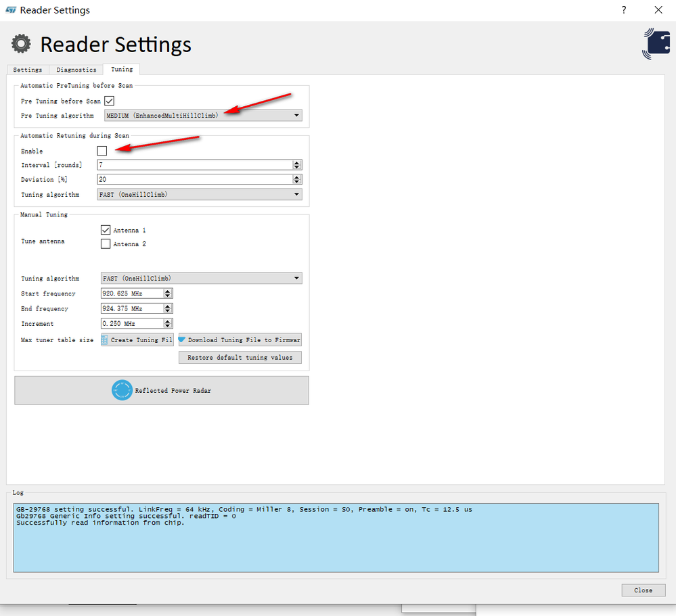Open Pre Tuning algorithm dropdown
Screen dimensions: 676x616
click(203, 116)
